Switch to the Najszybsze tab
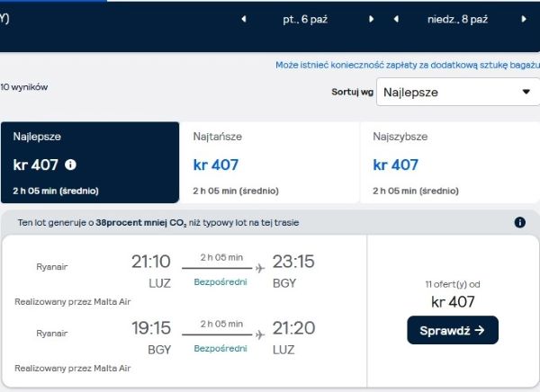The width and height of the screenshot is (540, 392). [x=450, y=163]
